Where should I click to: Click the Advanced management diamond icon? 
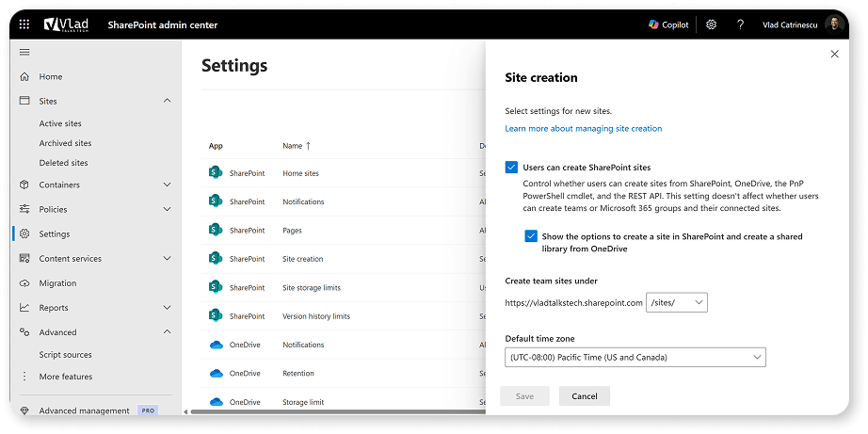click(24, 410)
